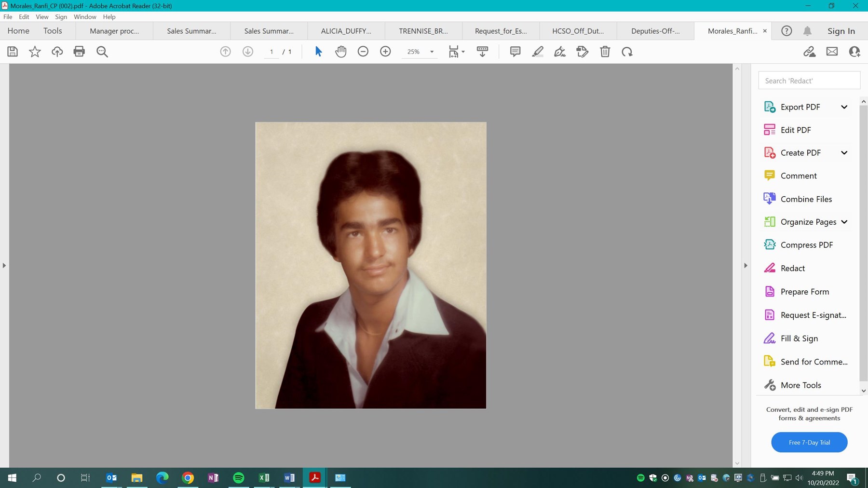
Task: Expand the Create PDF options
Action: click(844, 152)
